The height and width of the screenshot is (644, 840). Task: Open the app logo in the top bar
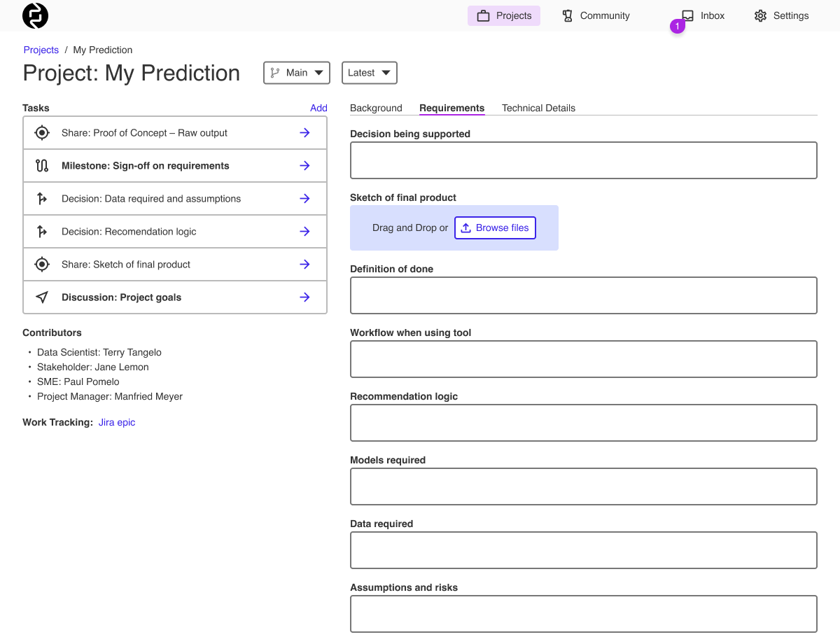pyautogui.click(x=34, y=15)
